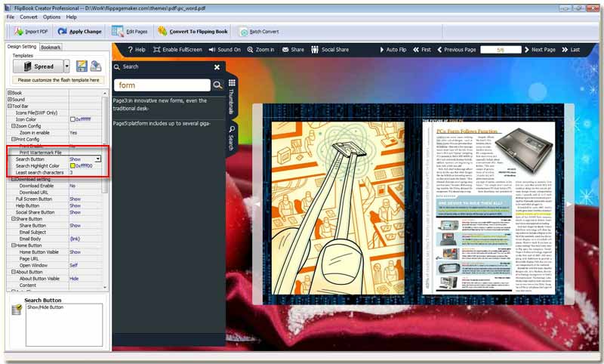Open the Thumbnails side tab
The height and width of the screenshot is (364, 604).
coord(232,97)
